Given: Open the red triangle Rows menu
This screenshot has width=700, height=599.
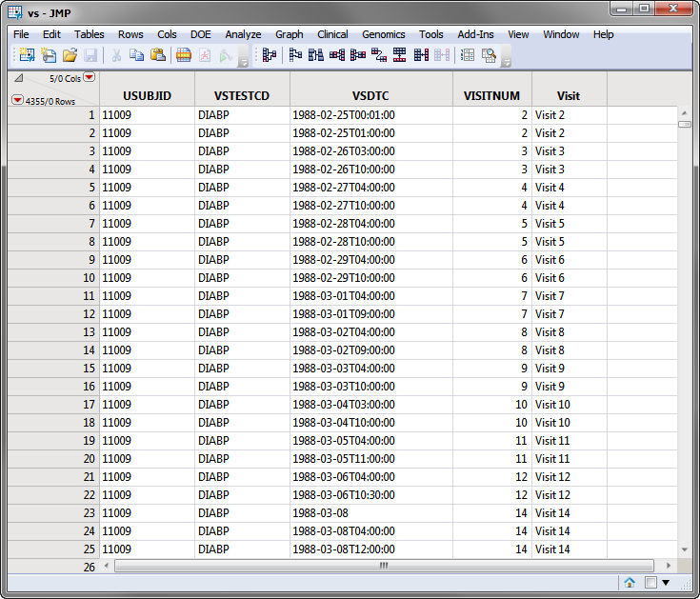Looking at the screenshot, I should 18,101.
